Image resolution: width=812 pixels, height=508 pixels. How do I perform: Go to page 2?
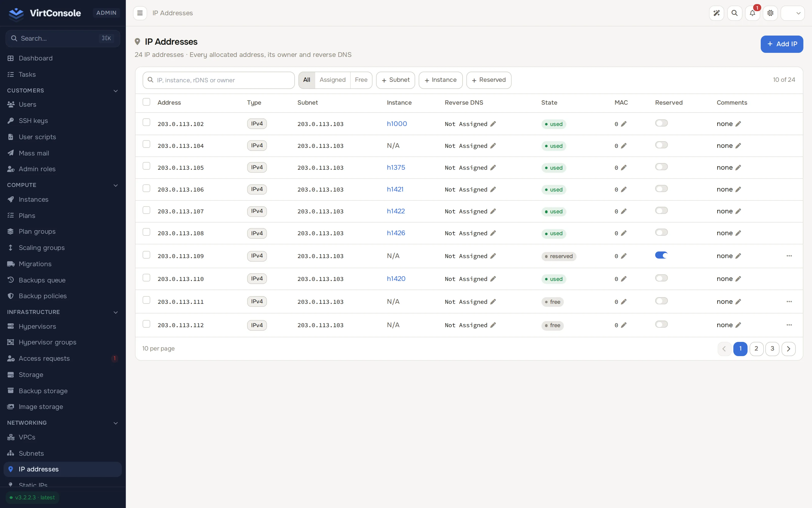(x=756, y=349)
